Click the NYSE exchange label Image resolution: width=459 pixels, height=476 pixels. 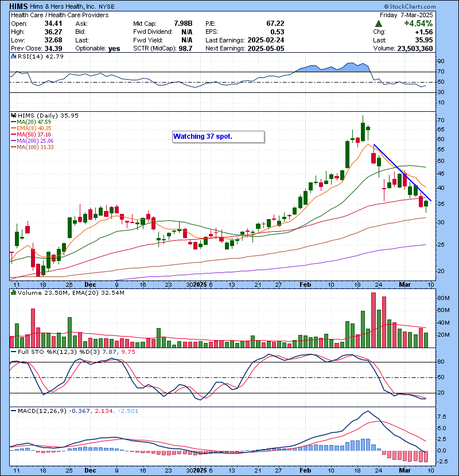(107, 7)
